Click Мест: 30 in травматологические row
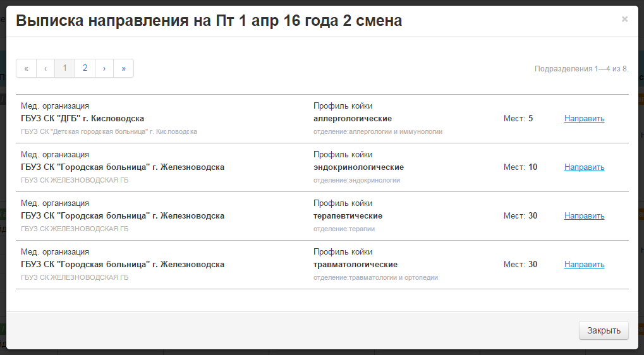The image size is (644, 355). 520,264
